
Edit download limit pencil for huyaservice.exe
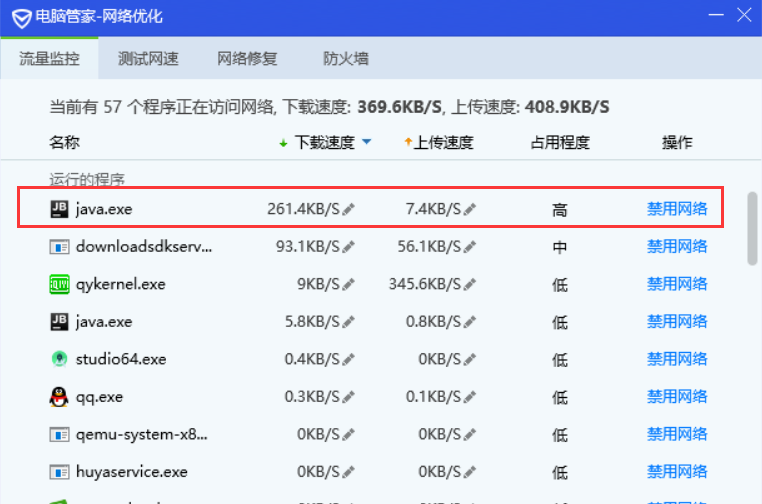coord(348,472)
